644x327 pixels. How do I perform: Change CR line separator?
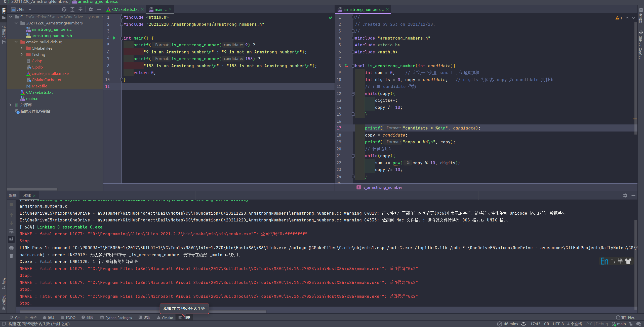click(x=547, y=324)
